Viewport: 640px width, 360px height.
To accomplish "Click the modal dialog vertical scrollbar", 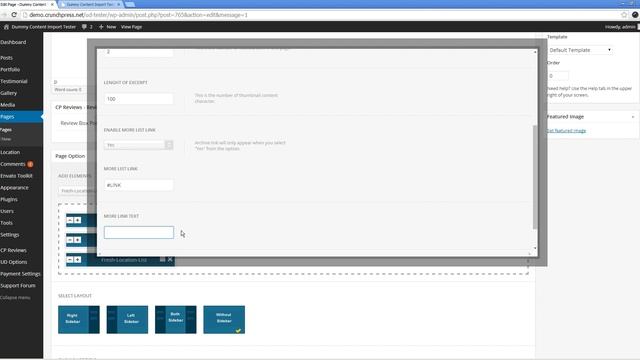I will 535,177.
